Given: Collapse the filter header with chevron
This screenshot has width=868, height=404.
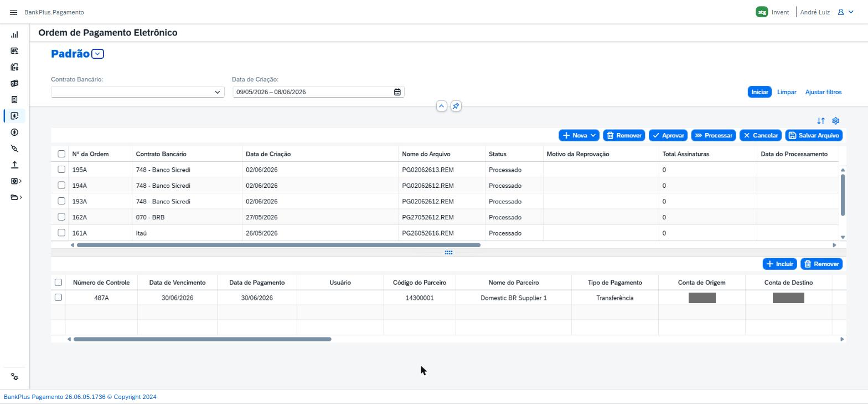Looking at the screenshot, I should point(441,106).
